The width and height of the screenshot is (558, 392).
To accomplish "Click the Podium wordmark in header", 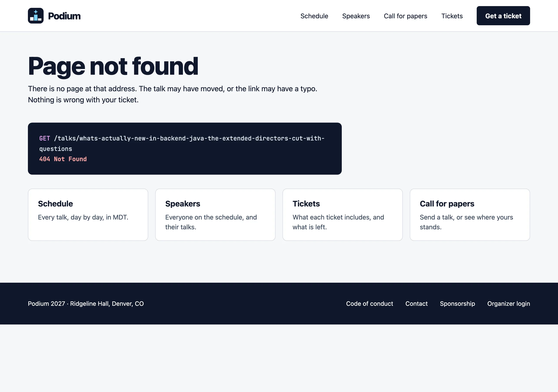I will click(64, 16).
